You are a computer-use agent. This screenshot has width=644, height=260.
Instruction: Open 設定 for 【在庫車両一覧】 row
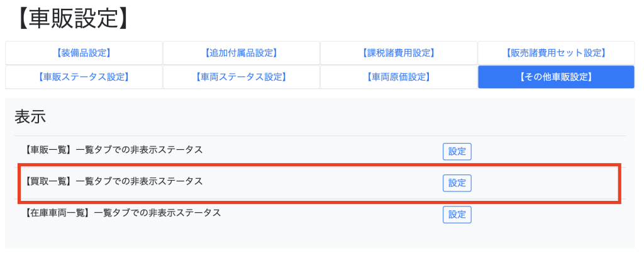457,214
